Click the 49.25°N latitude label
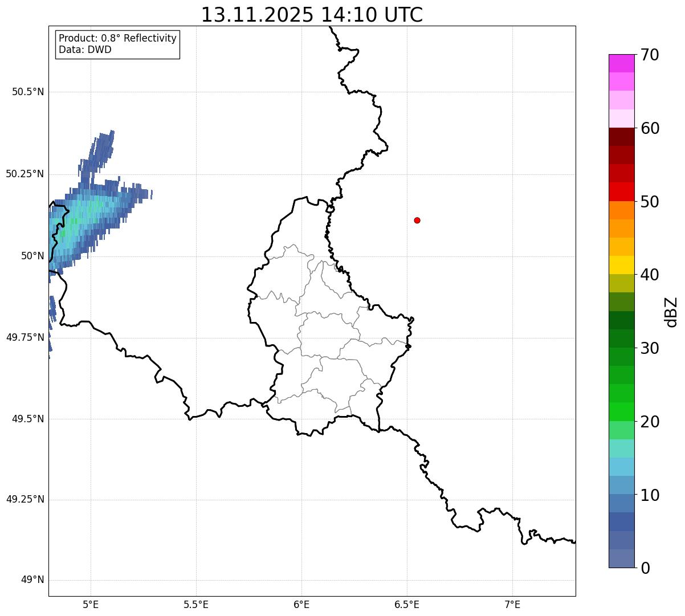Screen dimensions: 685x616 coord(25,499)
